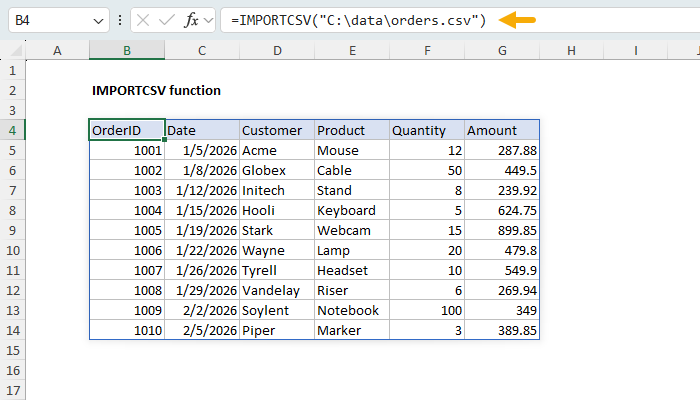Click the Select All corner triangle
Image resolution: width=700 pixels, height=400 pixels.
click(17, 51)
